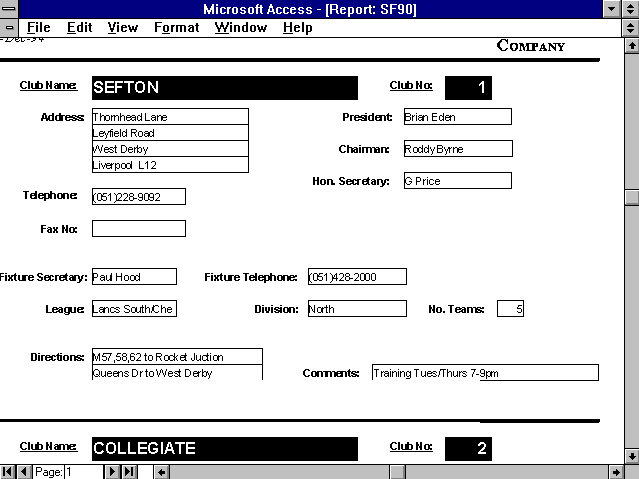This screenshot has width=639, height=479.
Task: Click horizontal scrollbar right arrow
Action: pos(616,472)
